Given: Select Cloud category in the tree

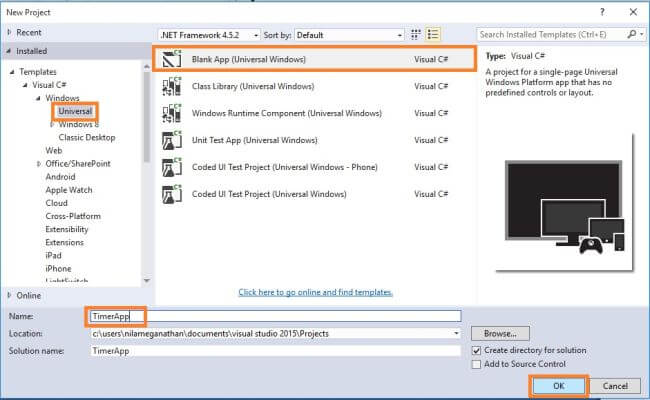Looking at the screenshot, I should [x=56, y=203].
